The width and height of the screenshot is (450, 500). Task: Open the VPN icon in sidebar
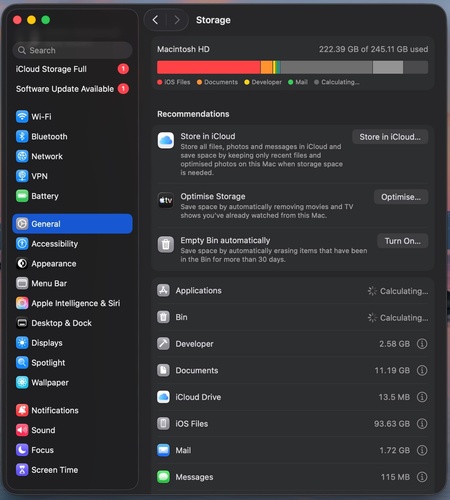pyautogui.click(x=22, y=176)
